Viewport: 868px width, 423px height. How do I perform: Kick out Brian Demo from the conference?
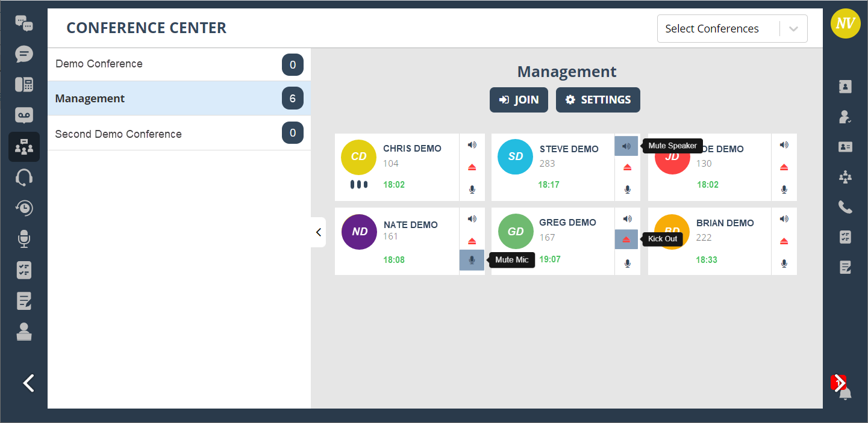(784, 241)
